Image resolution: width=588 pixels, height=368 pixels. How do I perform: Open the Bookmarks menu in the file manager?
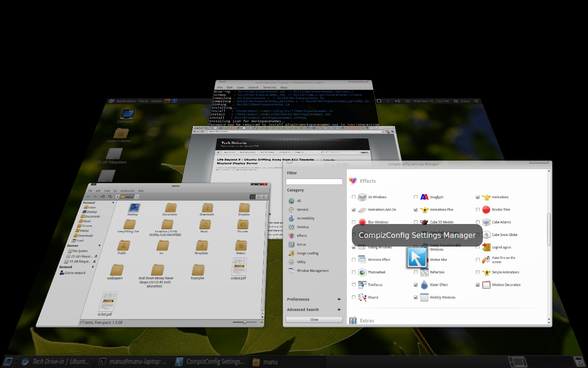(x=127, y=190)
